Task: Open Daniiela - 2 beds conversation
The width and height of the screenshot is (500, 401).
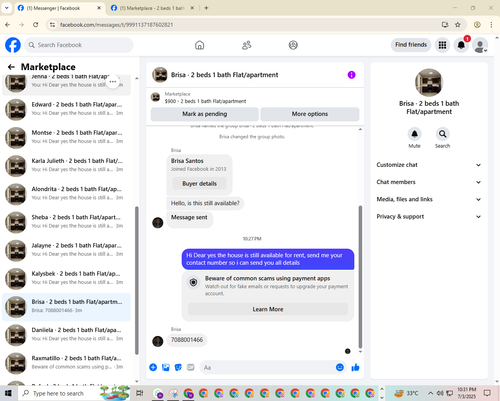Action: pos(66,334)
